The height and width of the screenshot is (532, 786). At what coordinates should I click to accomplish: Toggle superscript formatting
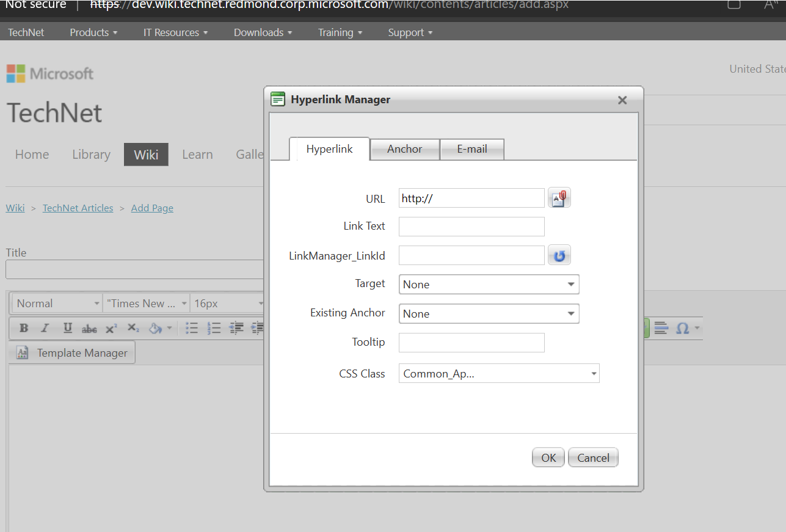pyautogui.click(x=111, y=328)
